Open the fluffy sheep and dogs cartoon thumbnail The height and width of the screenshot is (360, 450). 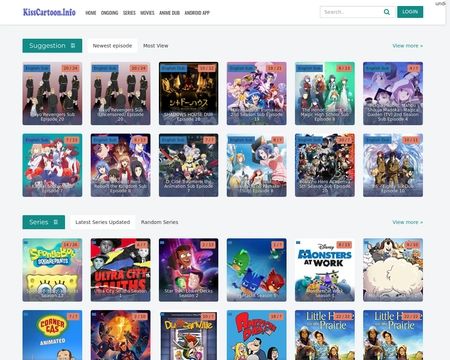(x=393, y=270)
